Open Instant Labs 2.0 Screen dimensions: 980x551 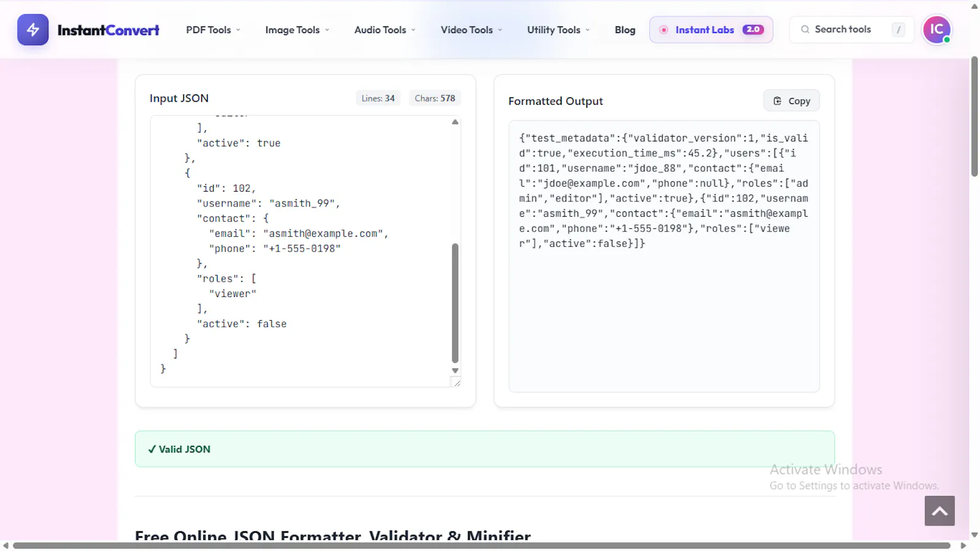[x=711, y=29]
